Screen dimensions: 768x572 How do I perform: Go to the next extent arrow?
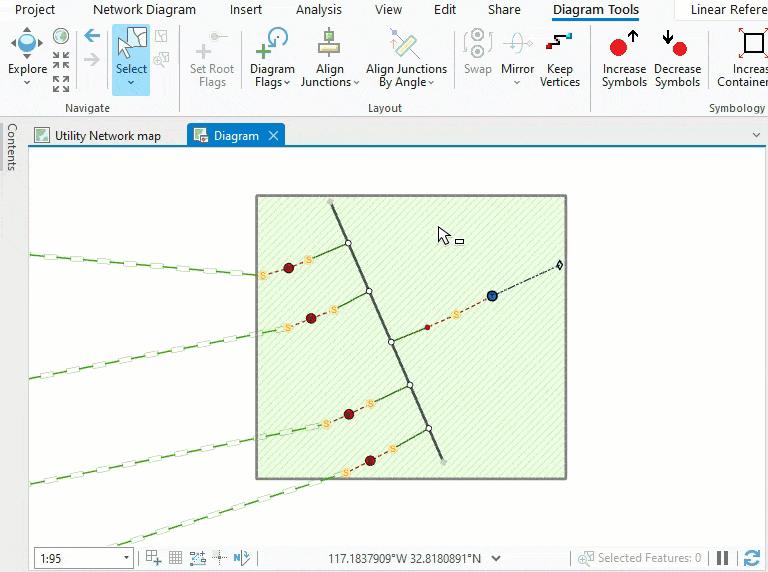92,60
